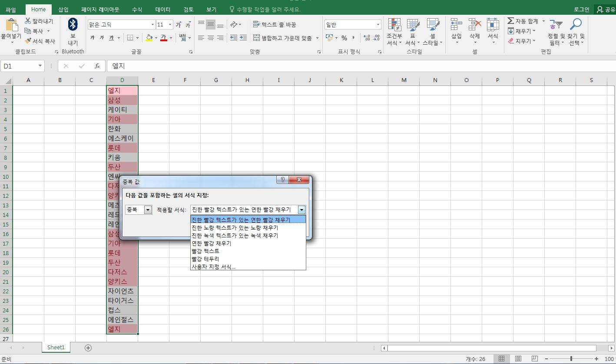Viewport: 616px width, 364px height.
Task: Click the Sign in (로그인) link
Action: pyautogui.click(x=581, y=9)
